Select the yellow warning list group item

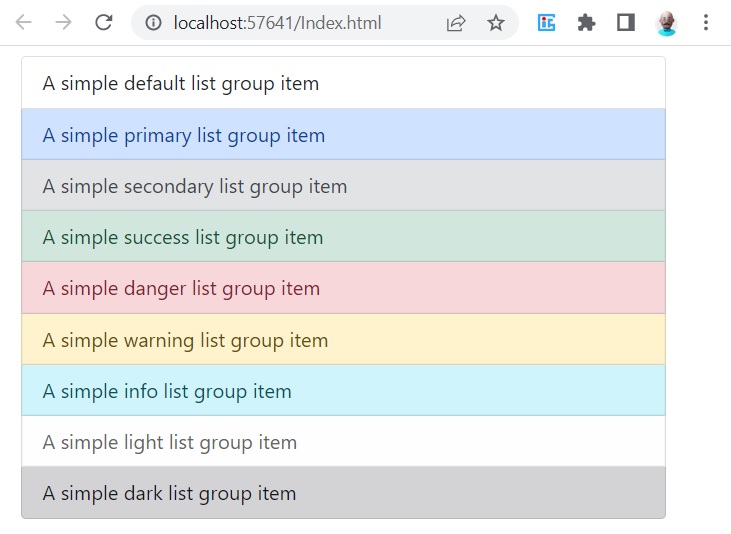[x=343, y=339]
